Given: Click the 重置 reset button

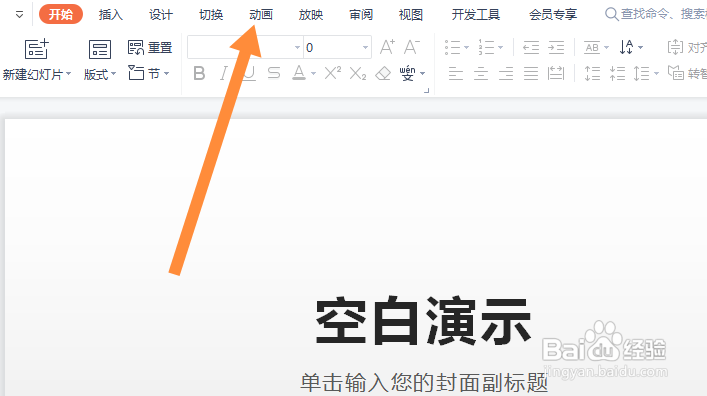Looking at the screenshot, I should coord(150,47).
